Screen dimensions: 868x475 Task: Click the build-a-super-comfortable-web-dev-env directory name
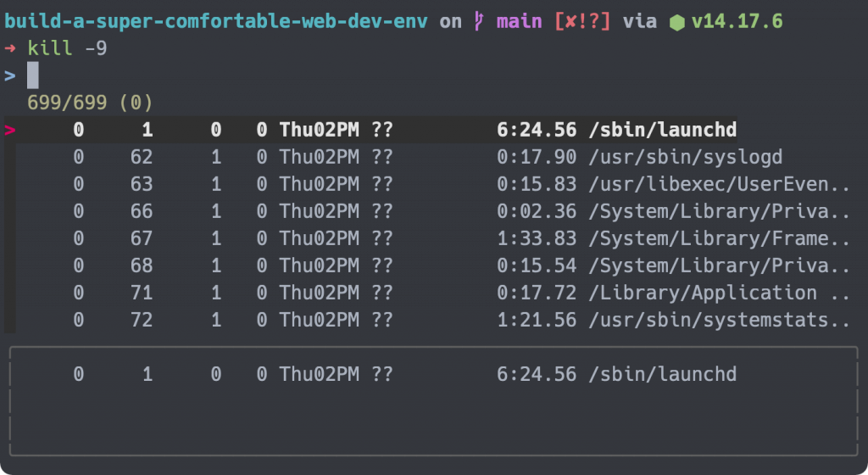click(216, 21)
